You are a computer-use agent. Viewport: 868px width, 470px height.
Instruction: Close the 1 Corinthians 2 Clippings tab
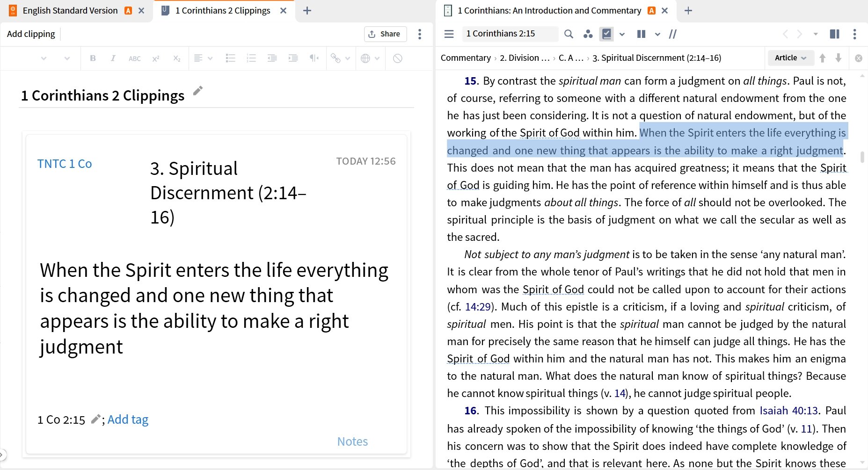coord(283,10)
